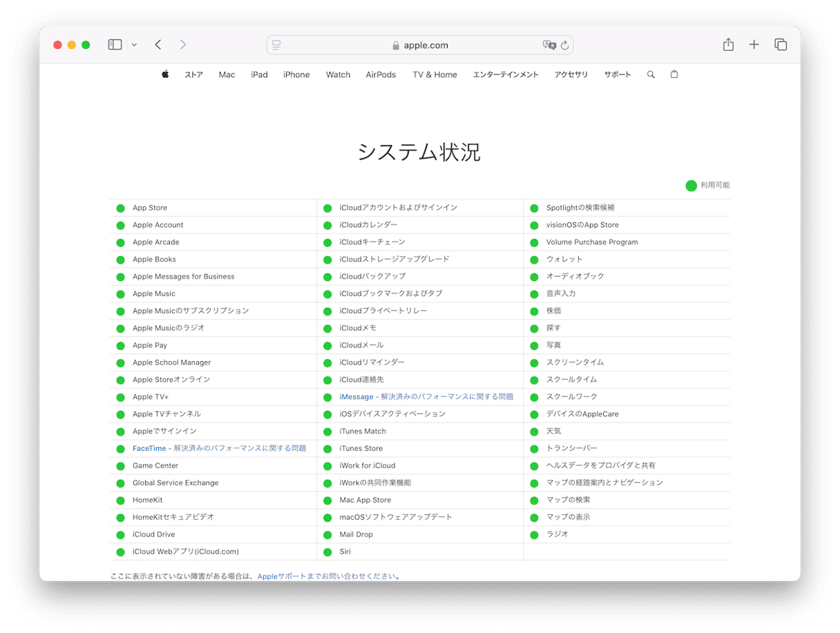This screenshot has width=840, height=633.
Task: Click the green status dot beside iTunes Store
Action: pyautogui.click(x=327, y=449)
